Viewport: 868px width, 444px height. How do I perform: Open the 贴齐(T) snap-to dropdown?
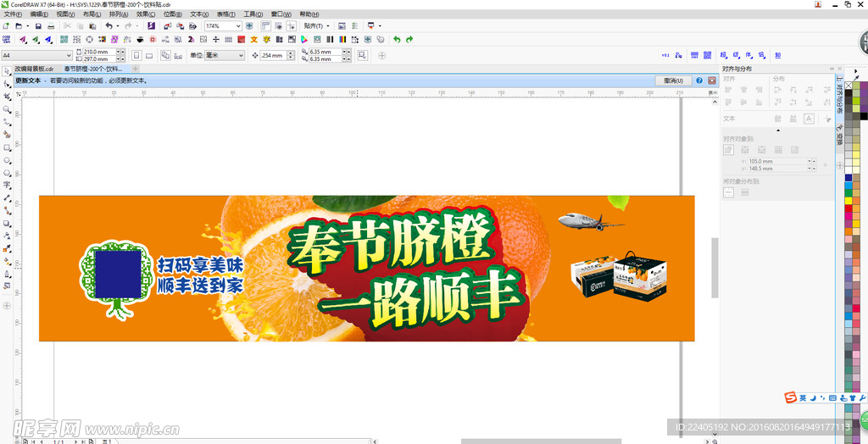[315, 26]
